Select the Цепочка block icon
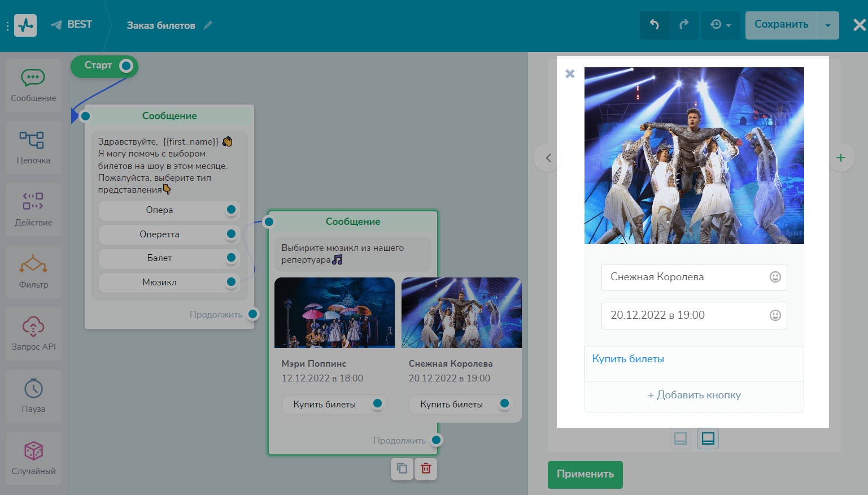The height and width of the screenshot is (495, 868). (33, 147)
